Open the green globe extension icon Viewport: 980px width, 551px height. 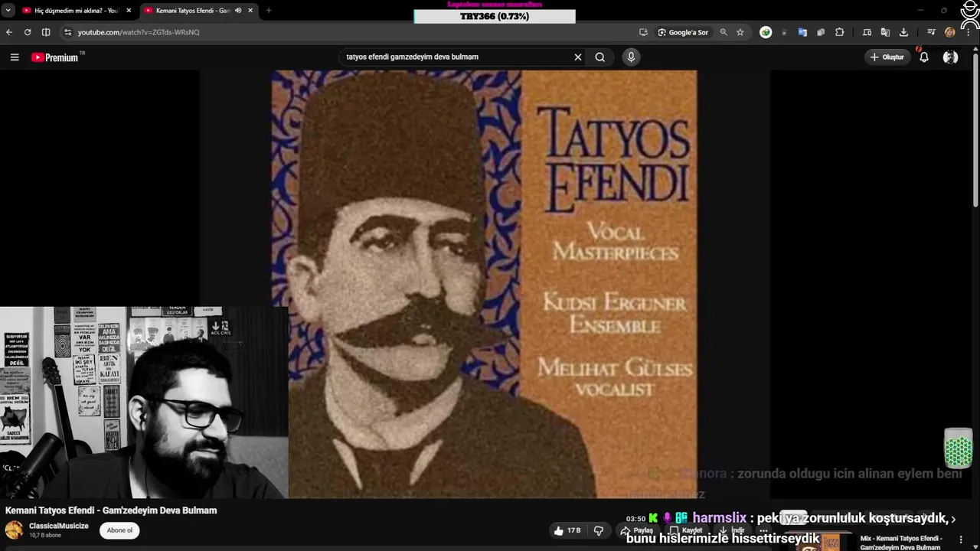tap(766, 32)
